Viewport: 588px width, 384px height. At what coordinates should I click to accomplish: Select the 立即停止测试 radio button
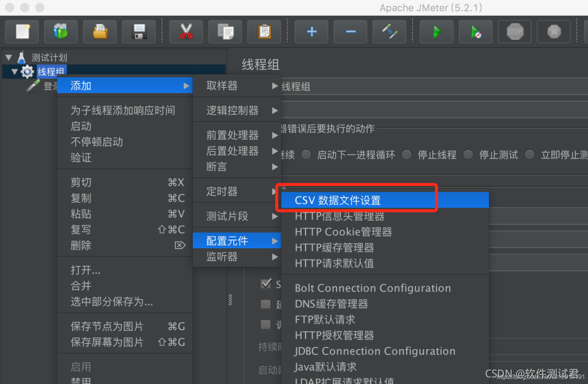(530, 155)
